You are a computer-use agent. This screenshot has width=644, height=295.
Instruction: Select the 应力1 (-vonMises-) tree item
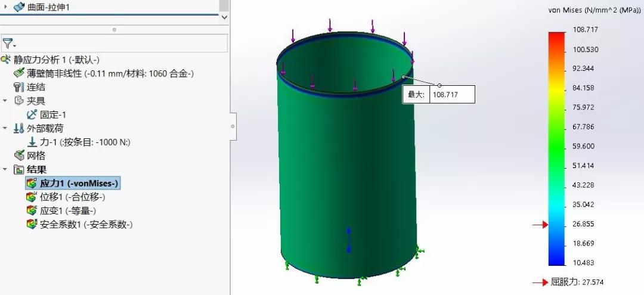pos(79,183)
